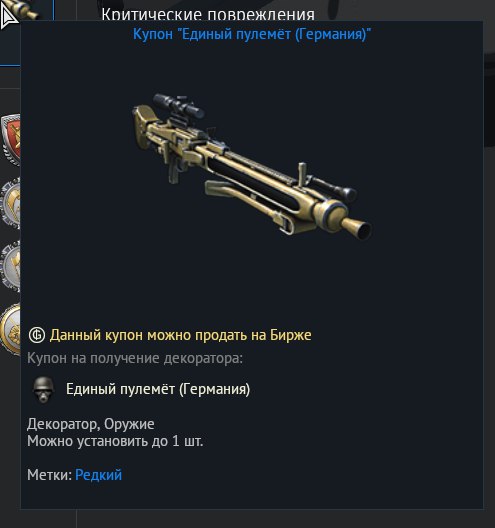
Task: Click the Можно установить до 1 шт. line
Action: [x=115, y=441]
